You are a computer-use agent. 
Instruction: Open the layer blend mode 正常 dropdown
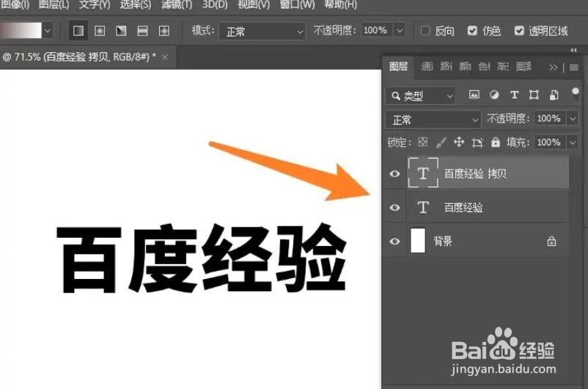(x=433, y=120)
